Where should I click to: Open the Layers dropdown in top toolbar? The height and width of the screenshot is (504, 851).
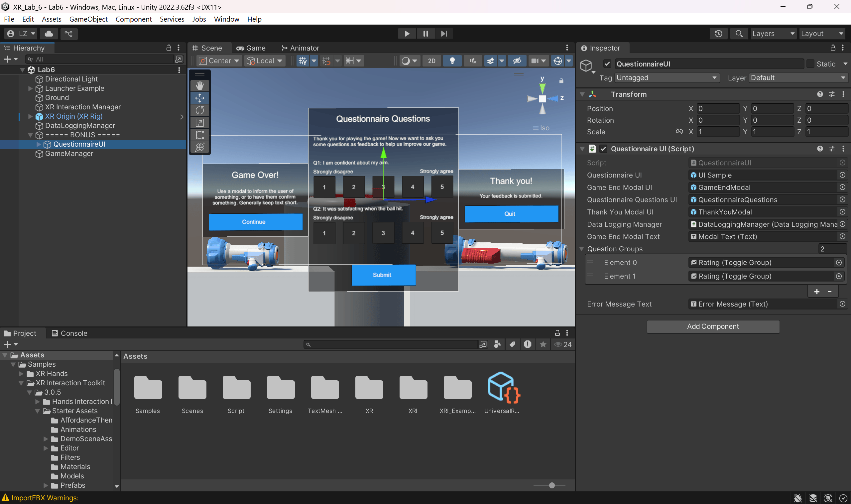tap(773, 34)
